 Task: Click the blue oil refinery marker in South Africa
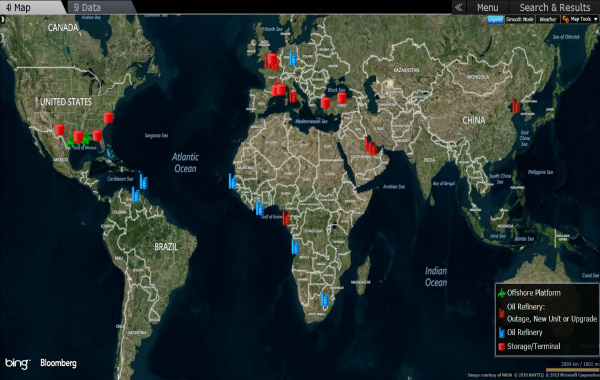[324, 298]
